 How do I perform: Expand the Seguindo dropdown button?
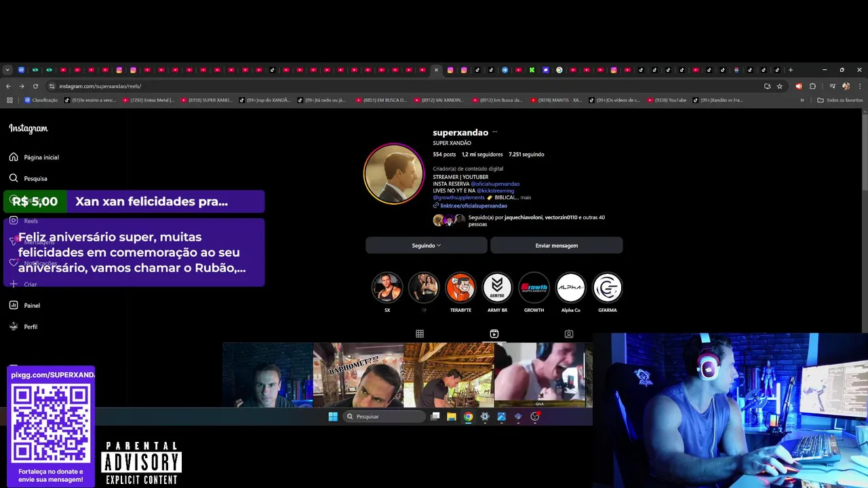[x=427, y=245]
